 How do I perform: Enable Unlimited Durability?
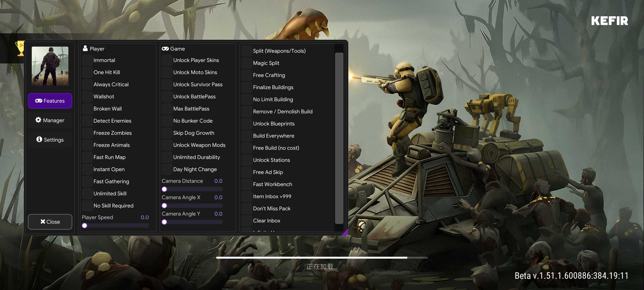167,157
